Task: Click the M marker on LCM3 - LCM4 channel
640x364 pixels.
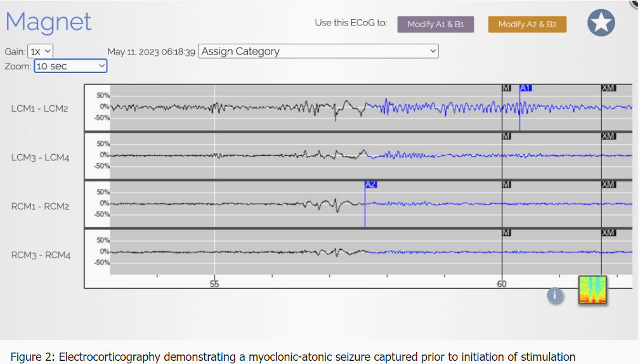Action: (506, 136)
